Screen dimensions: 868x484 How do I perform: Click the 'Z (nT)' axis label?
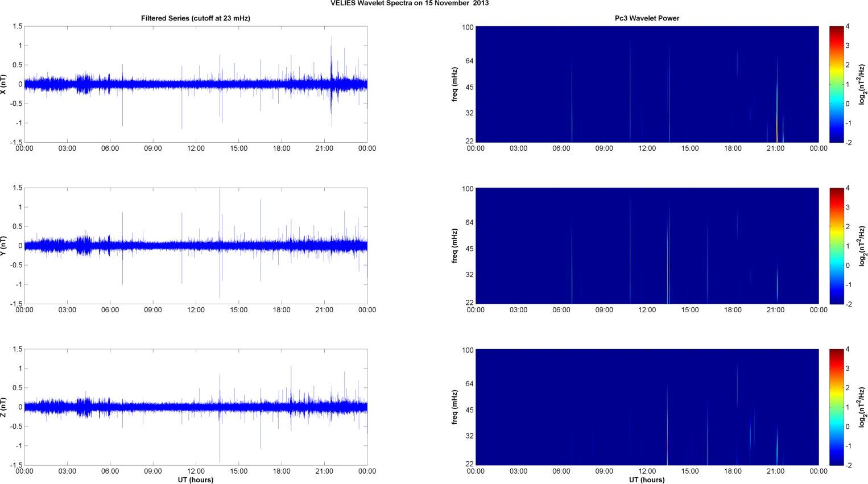tap(4, 407)
